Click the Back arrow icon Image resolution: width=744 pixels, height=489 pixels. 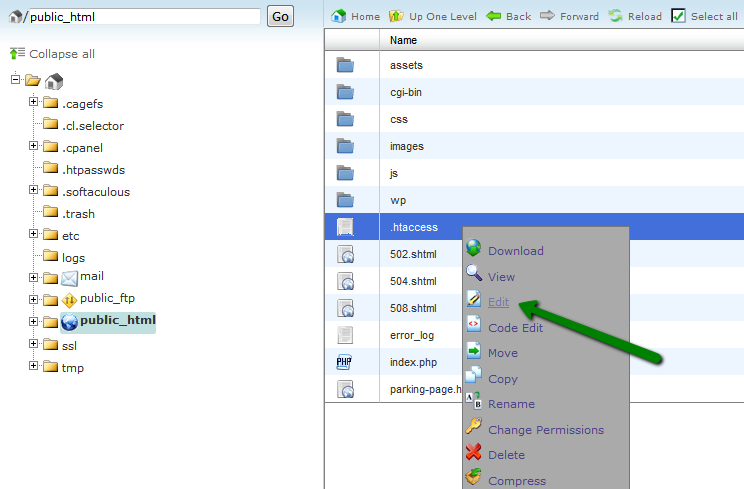point(494,16)
